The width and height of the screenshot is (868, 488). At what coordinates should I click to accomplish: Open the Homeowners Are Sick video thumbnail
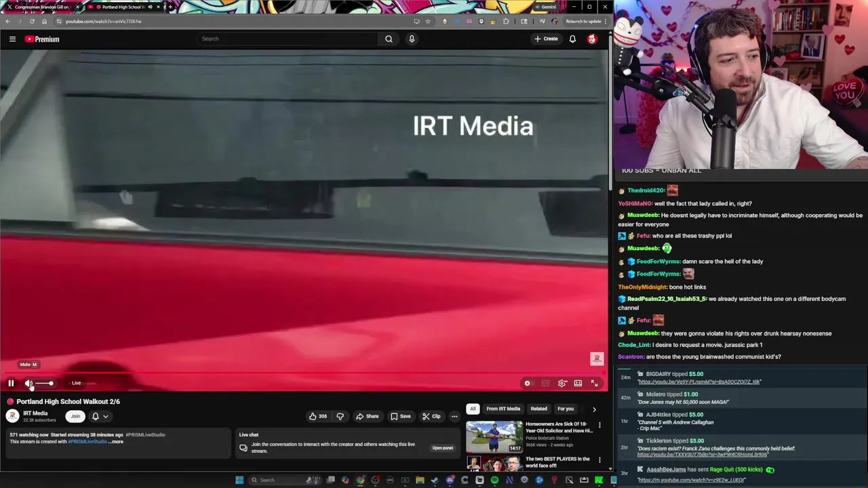[494, 436]
